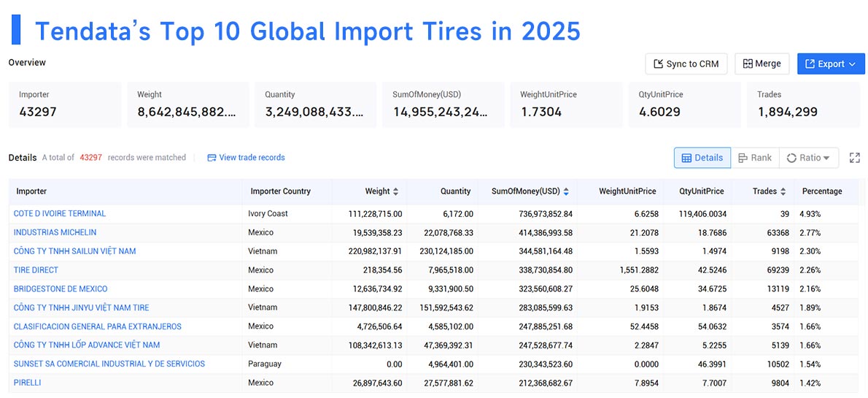Screen dimensions: 868x398
Task: Click the Overview section label
Action: 27,63
